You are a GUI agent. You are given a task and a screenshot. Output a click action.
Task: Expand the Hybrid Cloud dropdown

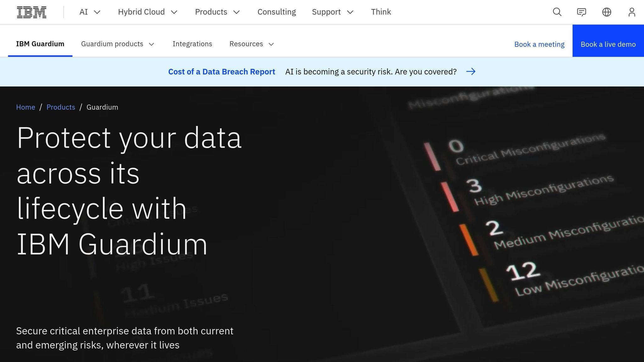click(148, 12)
